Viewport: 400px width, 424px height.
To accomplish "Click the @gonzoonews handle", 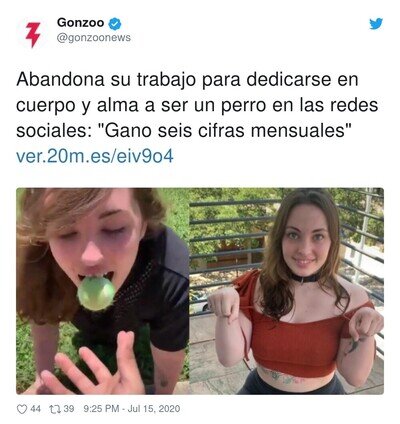I will (x=94, y=38).
